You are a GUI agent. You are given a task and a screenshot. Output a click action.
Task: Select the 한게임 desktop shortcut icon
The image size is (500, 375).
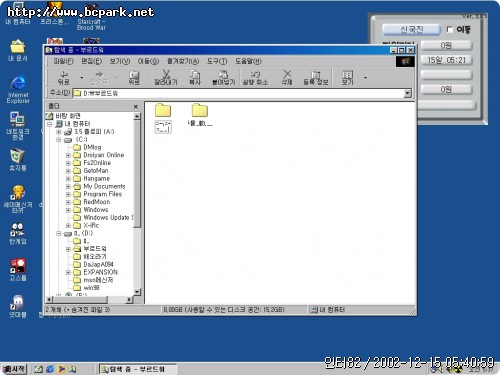[18, 233]
